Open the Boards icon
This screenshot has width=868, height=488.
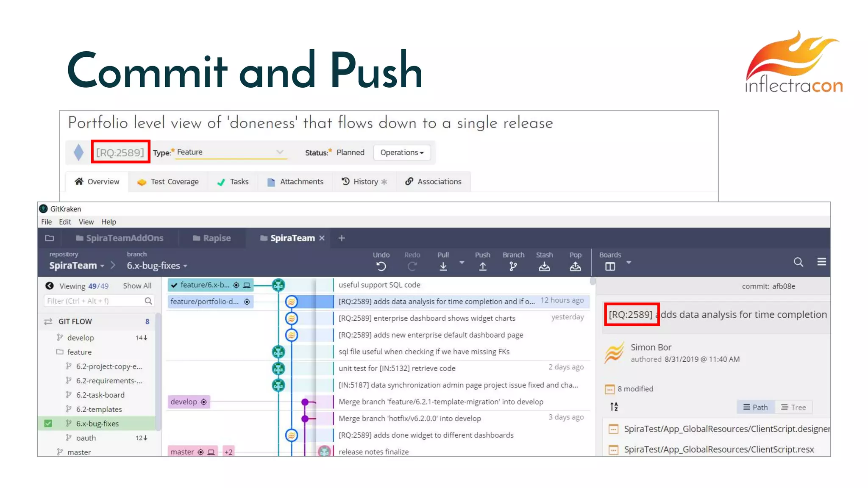[x=610, y=266]
